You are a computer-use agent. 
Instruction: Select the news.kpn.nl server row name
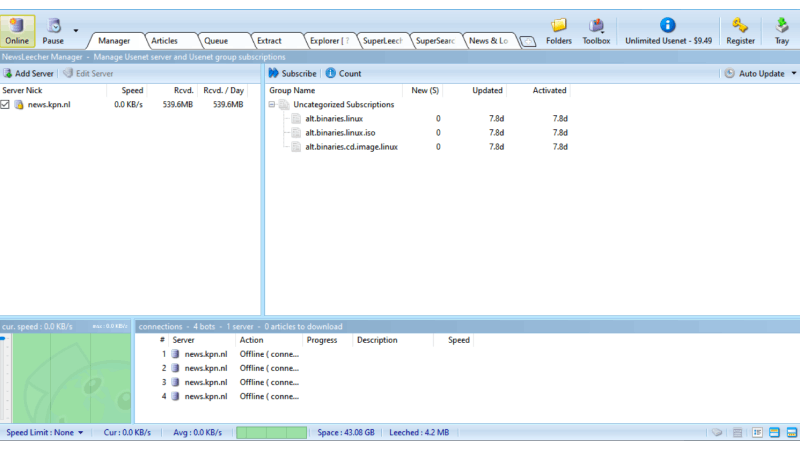point(49,105)
